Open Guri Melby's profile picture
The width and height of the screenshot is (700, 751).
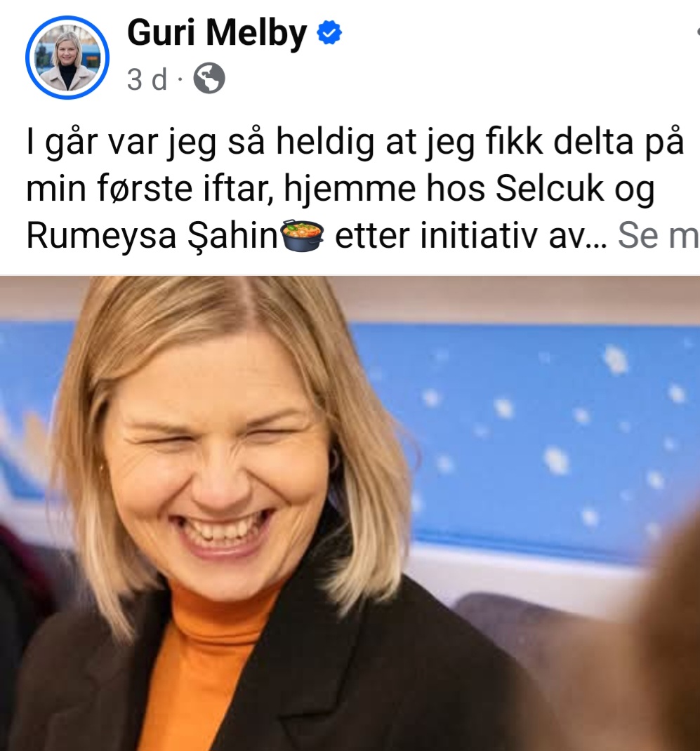coord(67,58)
